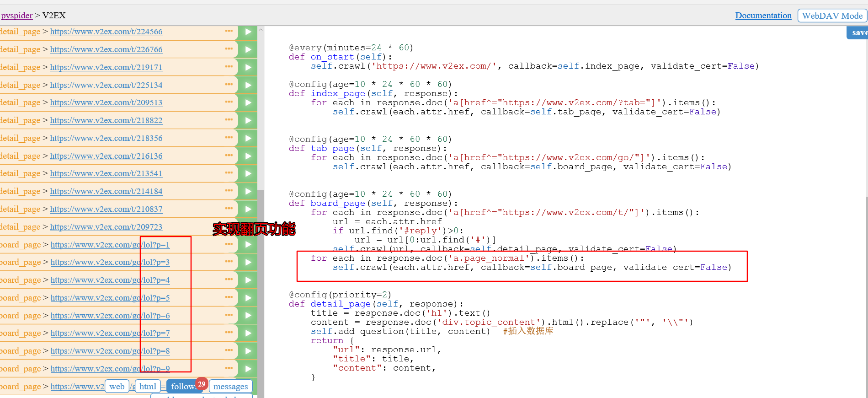868x398 pixels.
Task: Save the script with save button
Action: tap(858, 32)
